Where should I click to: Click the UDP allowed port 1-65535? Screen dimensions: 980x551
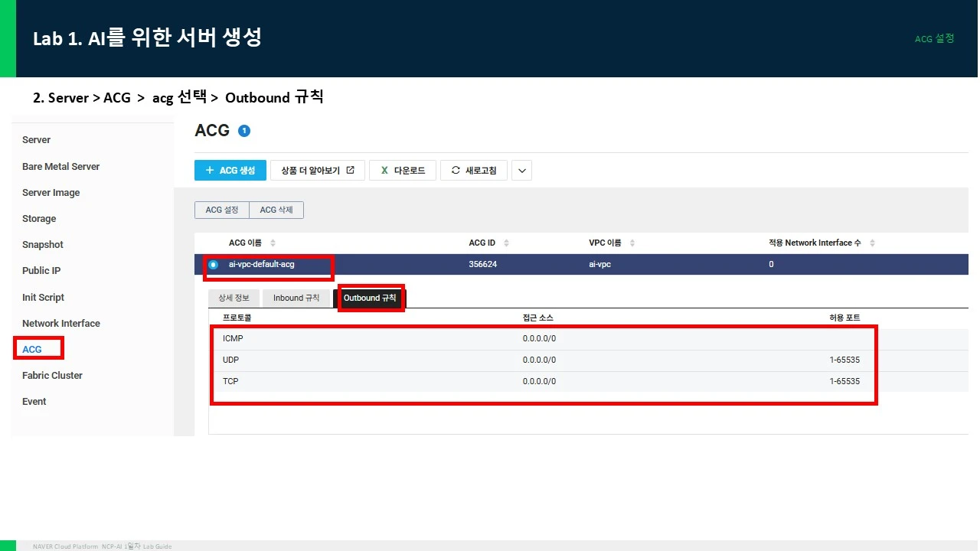[x=844, y=360]
